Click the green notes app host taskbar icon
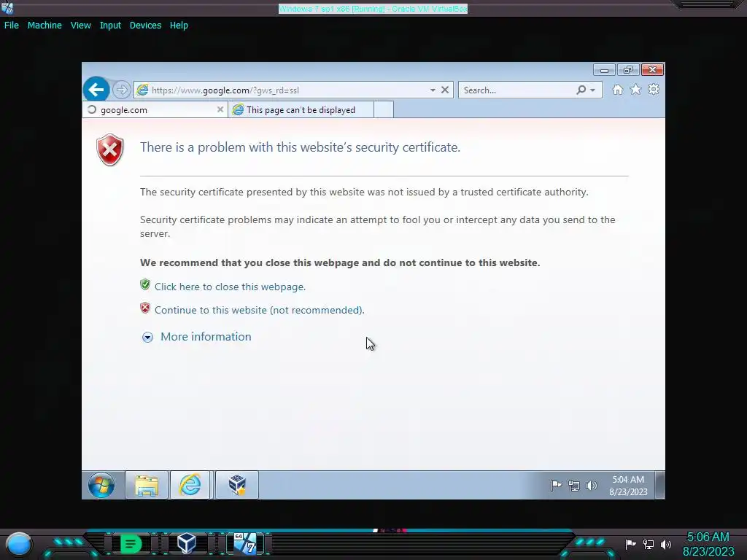747x560 pixels. coord(131,544)
